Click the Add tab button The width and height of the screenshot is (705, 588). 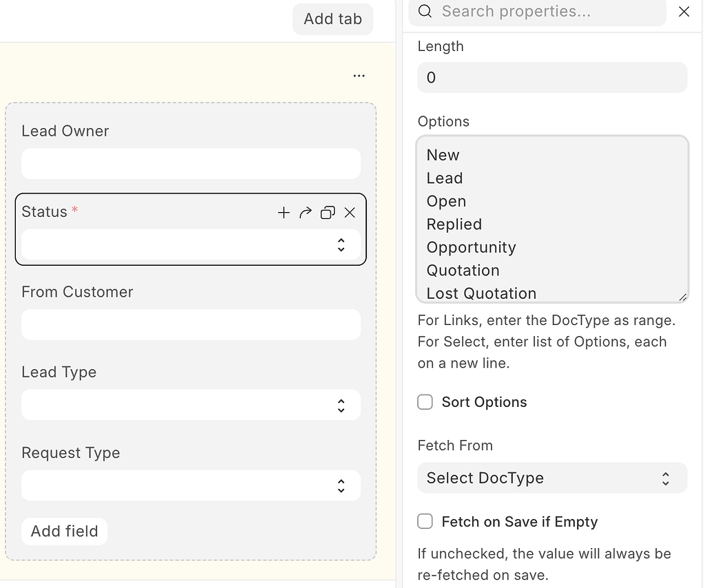333,19
